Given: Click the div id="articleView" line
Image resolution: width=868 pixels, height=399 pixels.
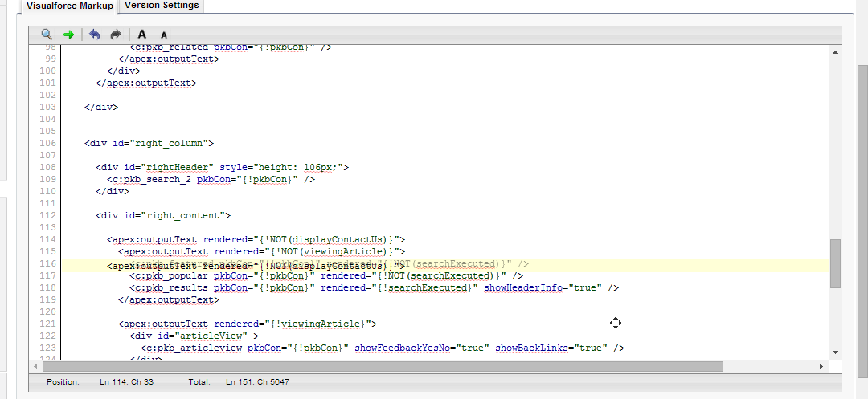Looking at the screenshot, I should coord(194,336).
